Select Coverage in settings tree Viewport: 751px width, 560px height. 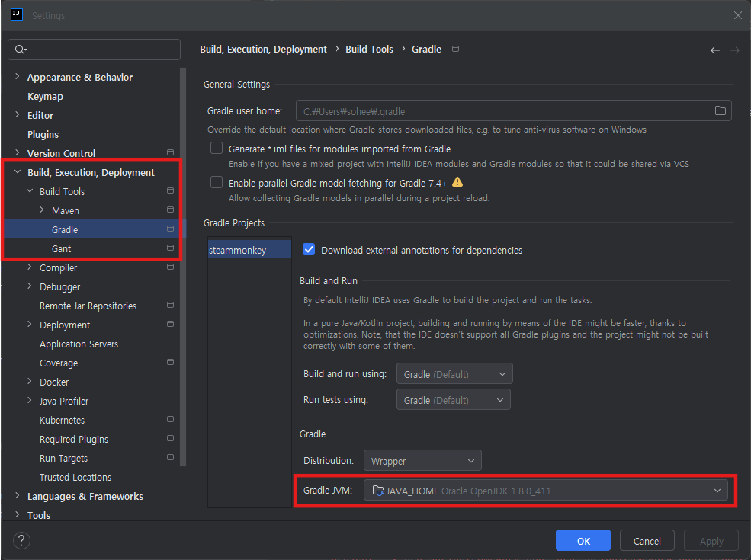[x=59, y=363]
